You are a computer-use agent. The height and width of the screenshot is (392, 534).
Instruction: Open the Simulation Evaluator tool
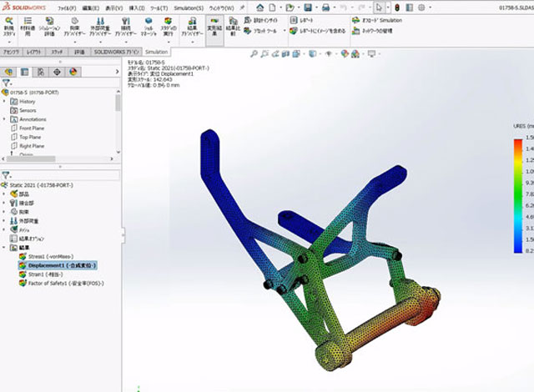click(49, 28)
